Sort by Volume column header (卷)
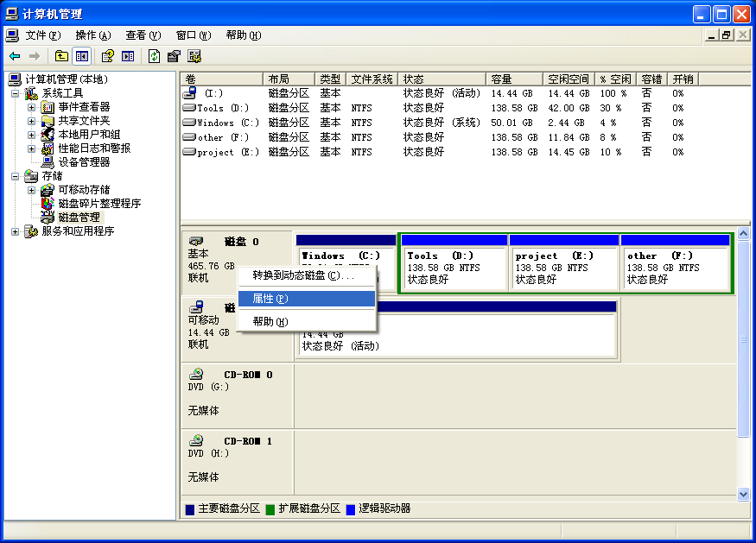The width and height of the screenshot is (756, 543). pyautogui.click(x=222, y=79)
